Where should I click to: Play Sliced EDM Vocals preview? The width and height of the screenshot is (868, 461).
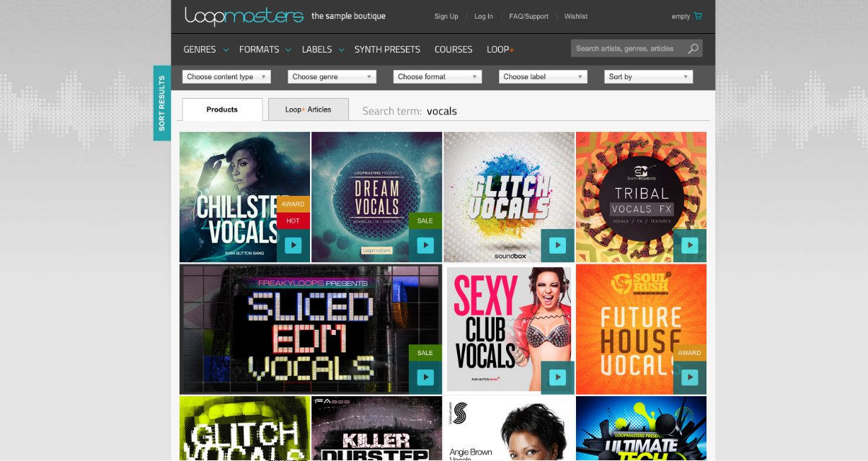click(x=425, y=377)
